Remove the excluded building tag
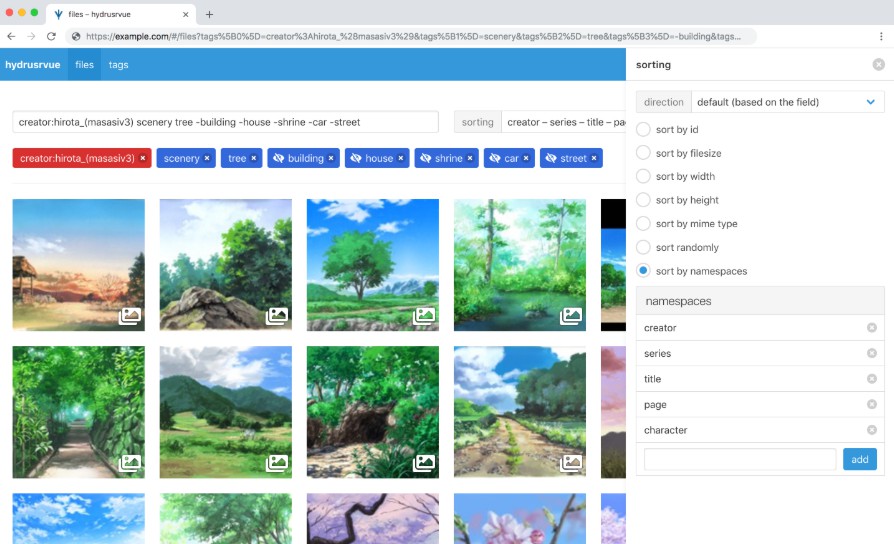 (331, 158)
